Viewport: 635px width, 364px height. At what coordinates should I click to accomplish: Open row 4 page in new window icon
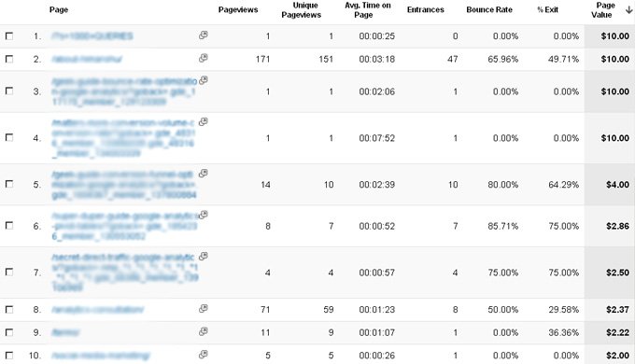point(204,122)
